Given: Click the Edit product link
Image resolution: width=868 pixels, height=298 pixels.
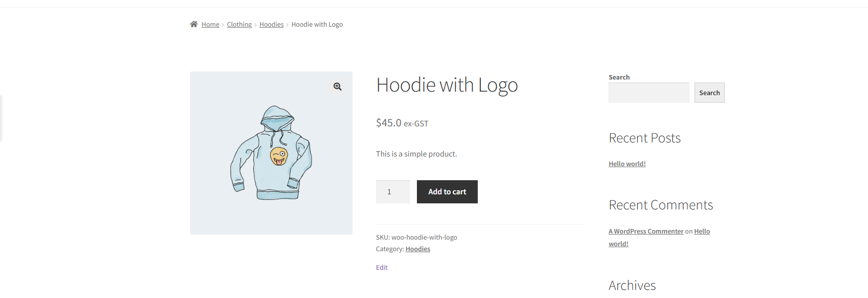Looking at the screenshot, I should pos(382,268).
